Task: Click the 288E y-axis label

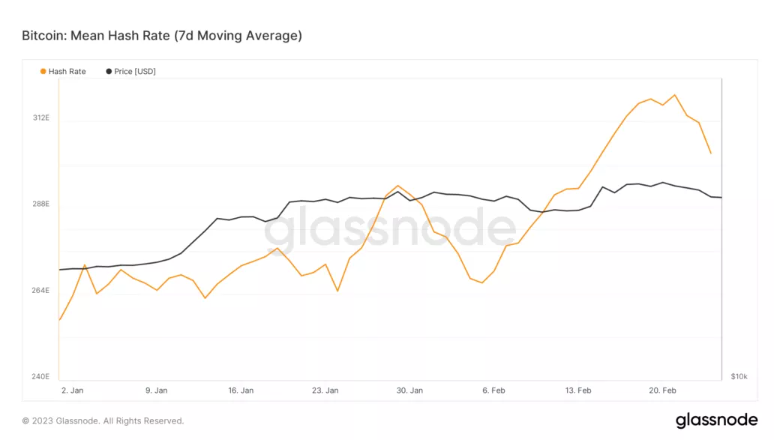Action: [41, 204]
